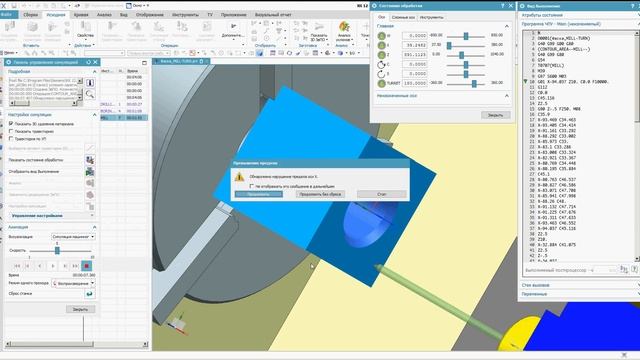Click the Стоп button in the dialog
Image resolution: width=640 pixels, height=360 pixels.
coord(382,194)
